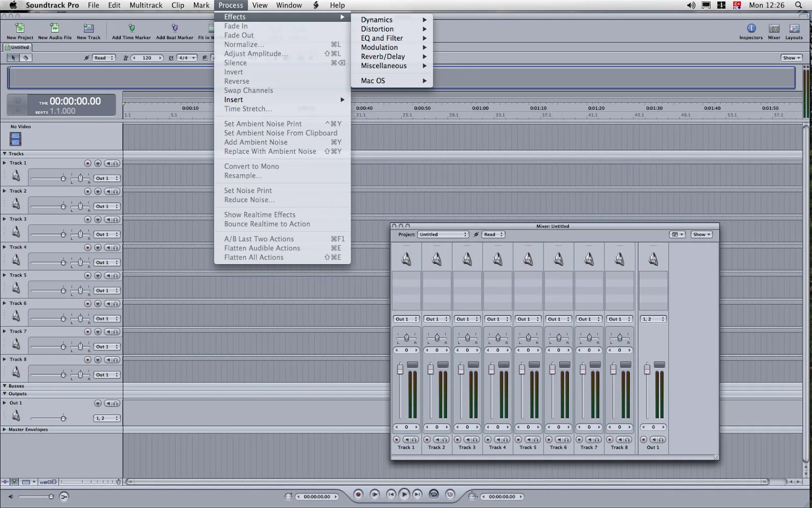Collapse the Tracks section
Screen dimensions: 812x508
[x=5, y=153]
